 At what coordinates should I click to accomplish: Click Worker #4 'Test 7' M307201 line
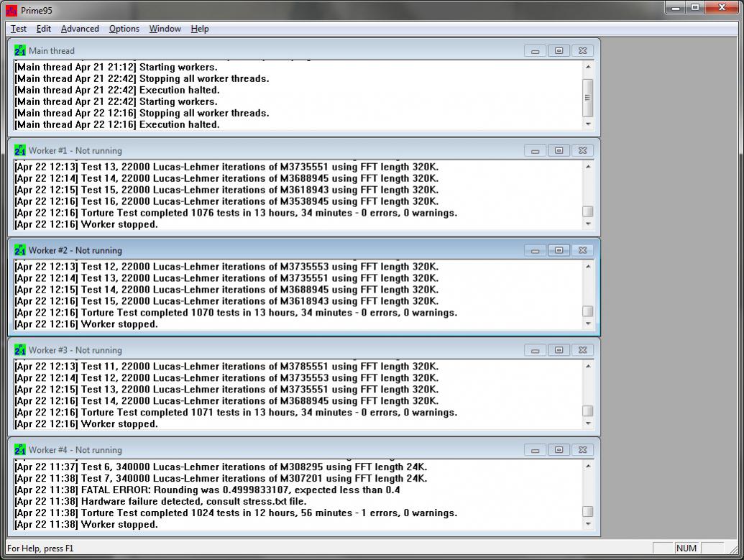(x=221, y=478)
